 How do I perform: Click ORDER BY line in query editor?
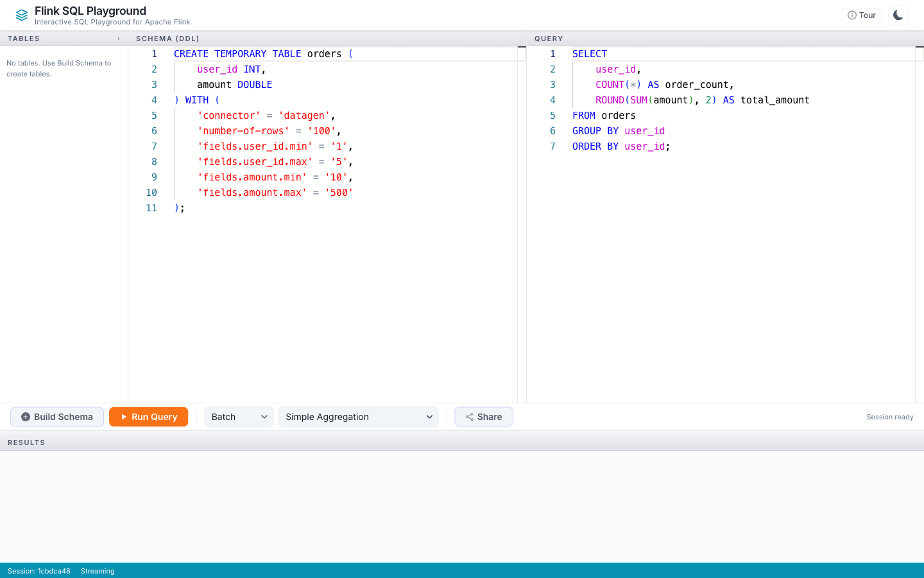click(x=620, y=146)
